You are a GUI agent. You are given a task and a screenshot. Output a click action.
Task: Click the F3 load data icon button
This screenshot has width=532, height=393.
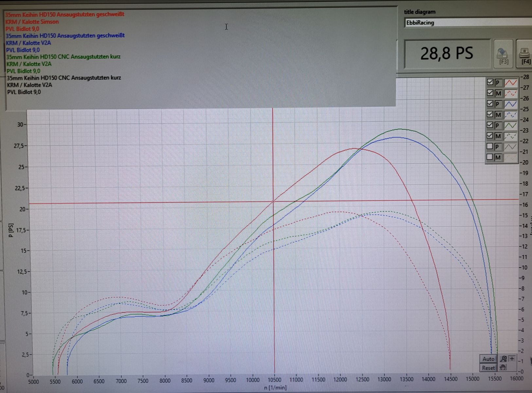(503, 55)
